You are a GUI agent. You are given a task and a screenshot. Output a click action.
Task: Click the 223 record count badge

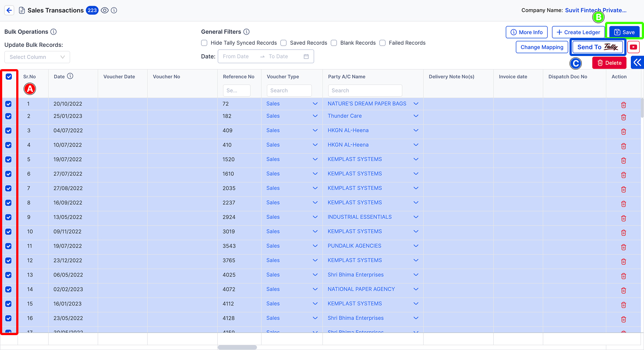(92, 10)
